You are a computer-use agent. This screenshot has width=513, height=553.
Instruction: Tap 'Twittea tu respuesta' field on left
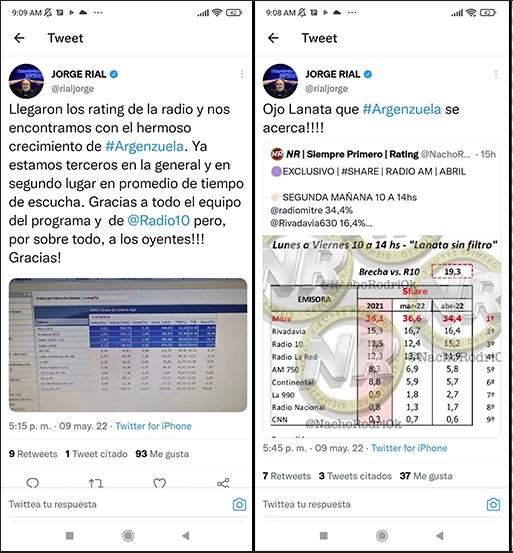(x=53, y=504)
